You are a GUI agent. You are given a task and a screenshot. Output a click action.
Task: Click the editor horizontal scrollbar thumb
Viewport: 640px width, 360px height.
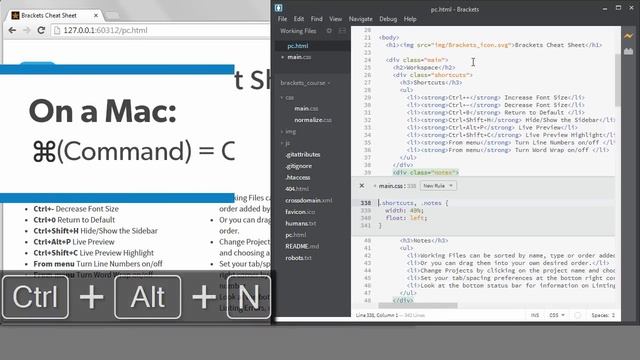pyautogui.click(x=418, y=305)
